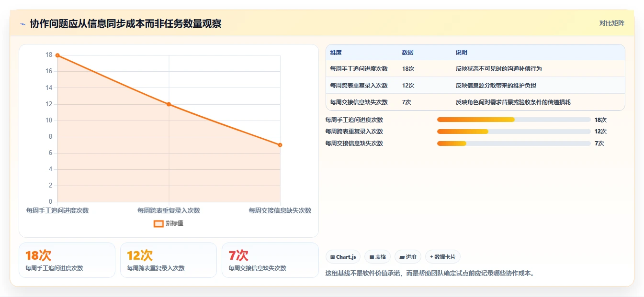
Task: Click the 7次 data card
Action: (x=270, y=260)
